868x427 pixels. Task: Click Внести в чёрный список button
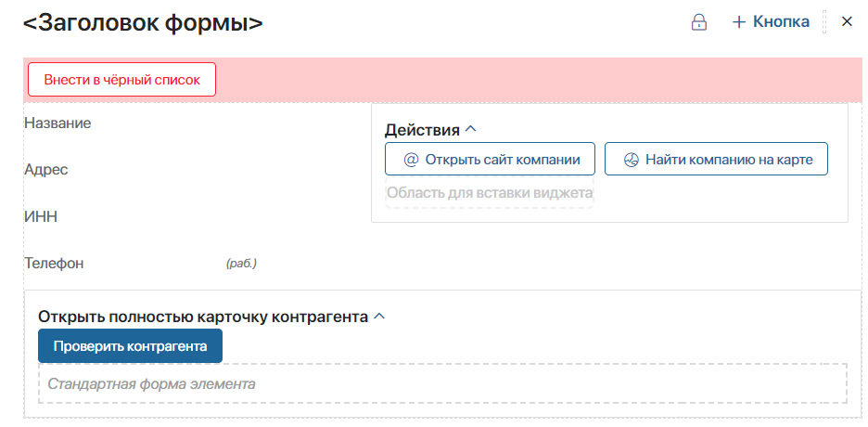click(121, 80)
